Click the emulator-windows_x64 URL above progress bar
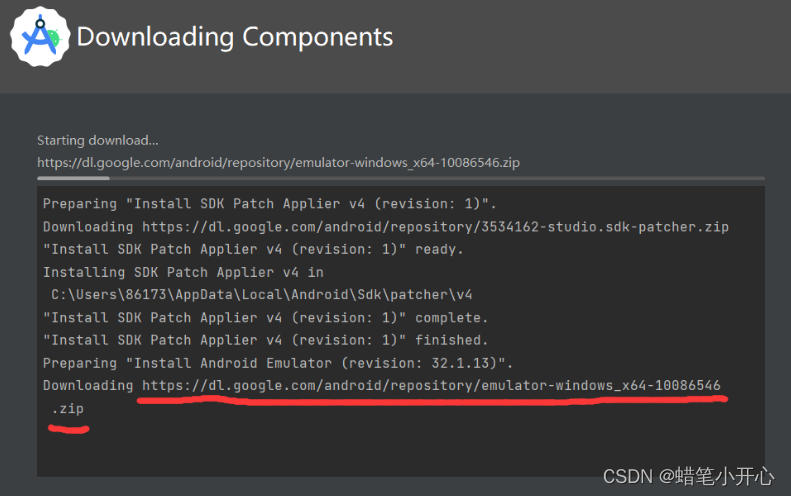The height and width of the screenshot is (496, 791). [x=278, y=162]
